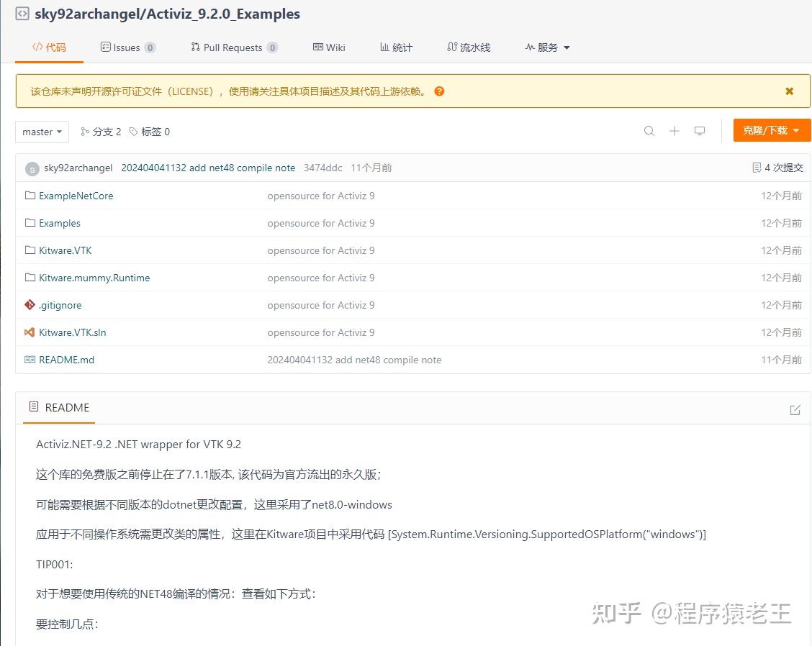Open the .gitignore file

click(60, 306)
